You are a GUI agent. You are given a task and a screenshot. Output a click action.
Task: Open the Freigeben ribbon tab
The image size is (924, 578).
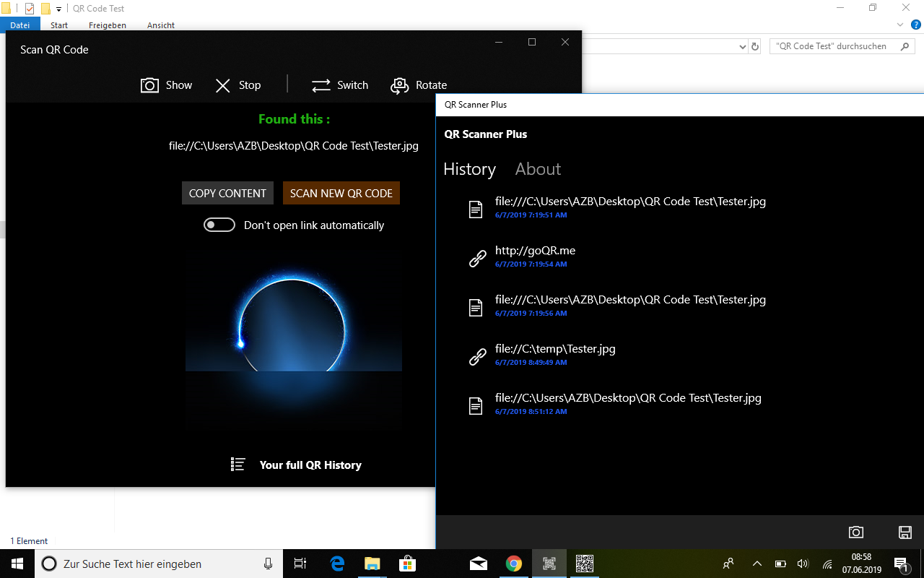(108, 25)
